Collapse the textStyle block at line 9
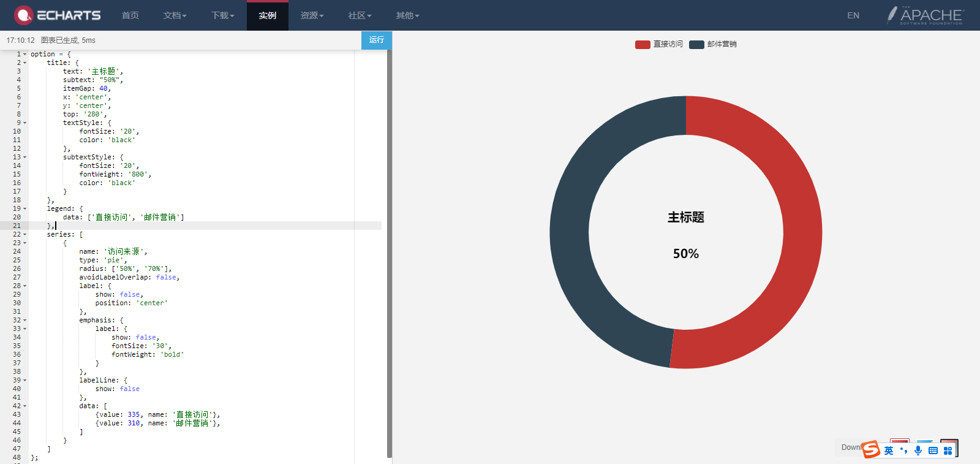Image resolution: width=980 pixels, height=464 pixels. 25,123
